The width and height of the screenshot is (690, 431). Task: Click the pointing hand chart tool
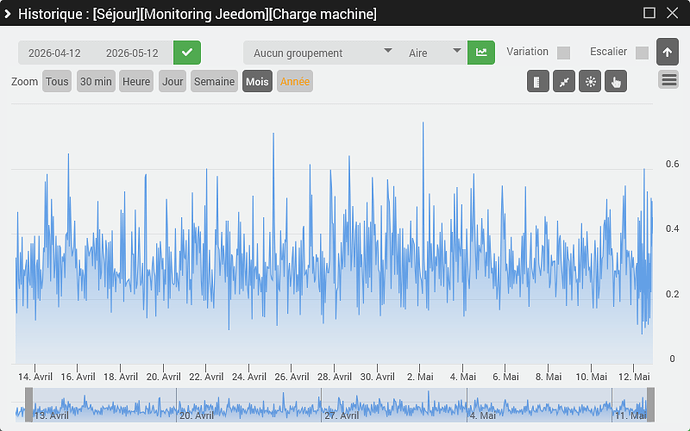616,81
